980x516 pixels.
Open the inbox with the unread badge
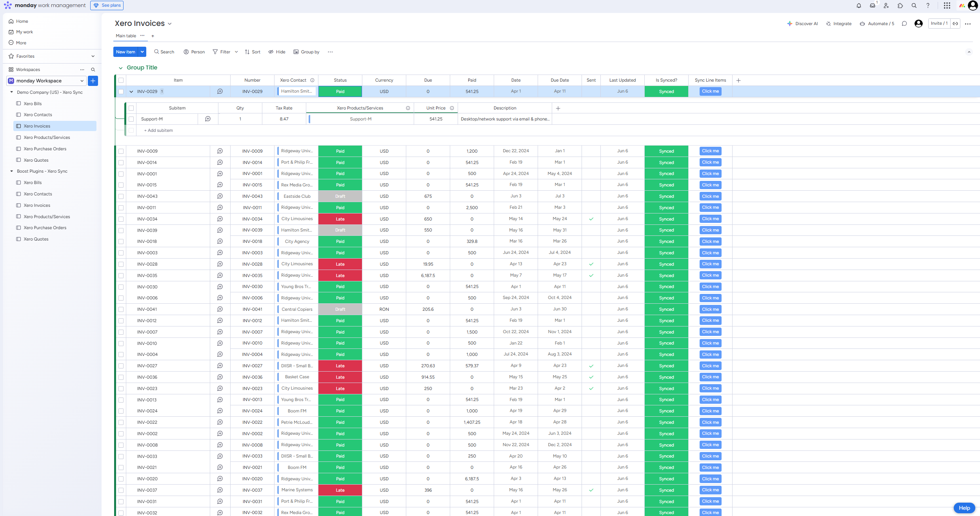tap(872, 5)
